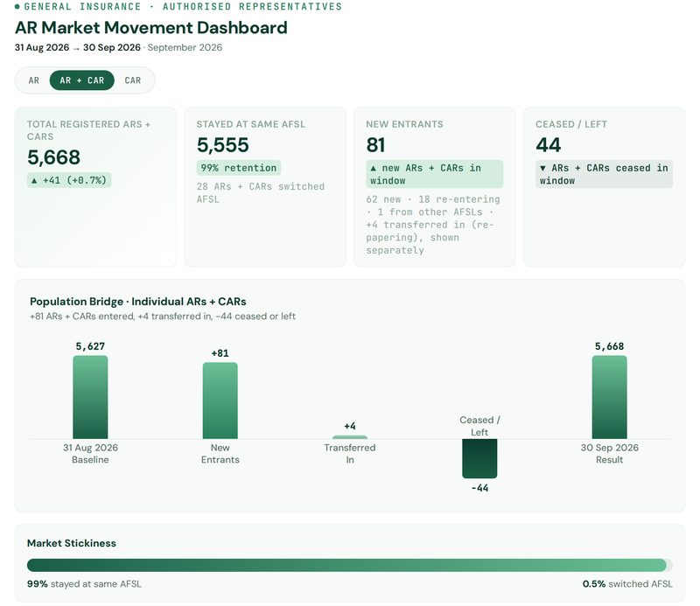Viewport: 700px width, 606px height.
Task: Click the ARs + CARs ceased in window badge
Action: point(604,174)
